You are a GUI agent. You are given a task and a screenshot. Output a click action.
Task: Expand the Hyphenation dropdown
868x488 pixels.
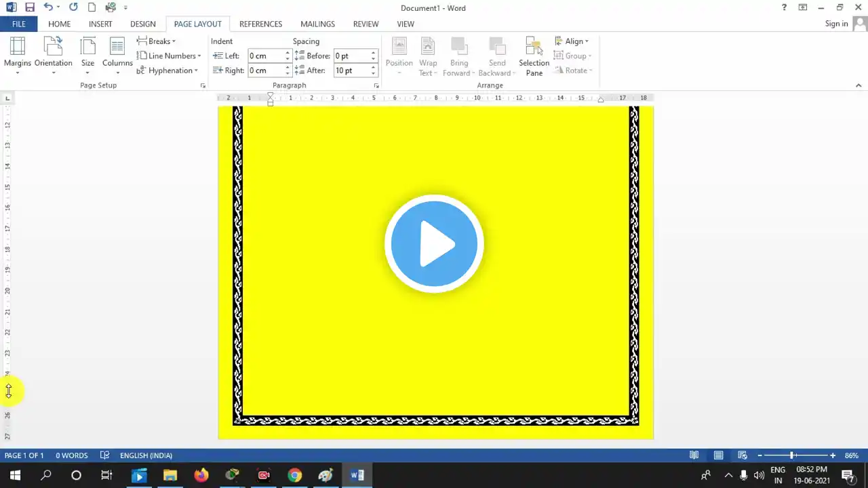tap(167, 70)
